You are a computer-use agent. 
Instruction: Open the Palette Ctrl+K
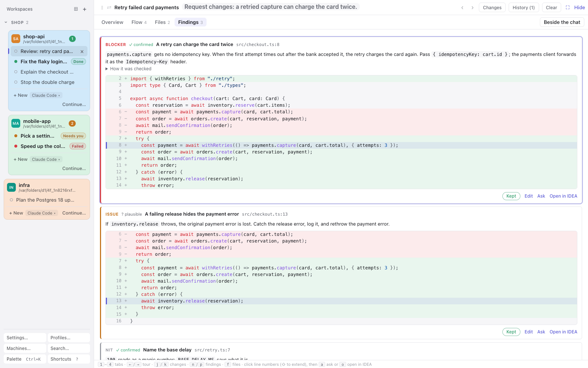click(x=25, y=359)
